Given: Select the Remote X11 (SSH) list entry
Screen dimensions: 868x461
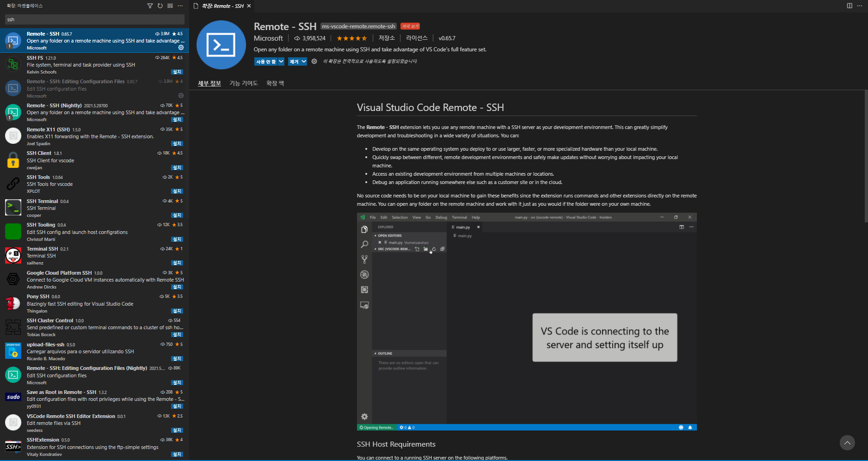Looking at the screenshot, I should click(94, 136).
